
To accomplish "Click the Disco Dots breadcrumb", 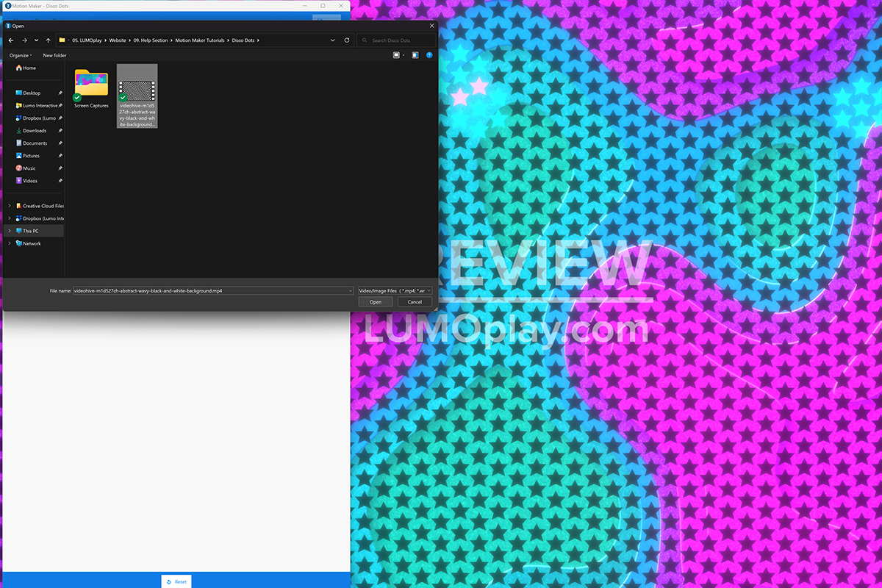I will (243, 40).
